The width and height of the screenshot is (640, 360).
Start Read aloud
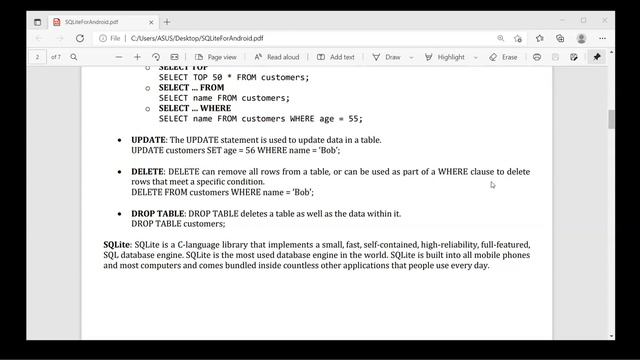tap(277, 57)
